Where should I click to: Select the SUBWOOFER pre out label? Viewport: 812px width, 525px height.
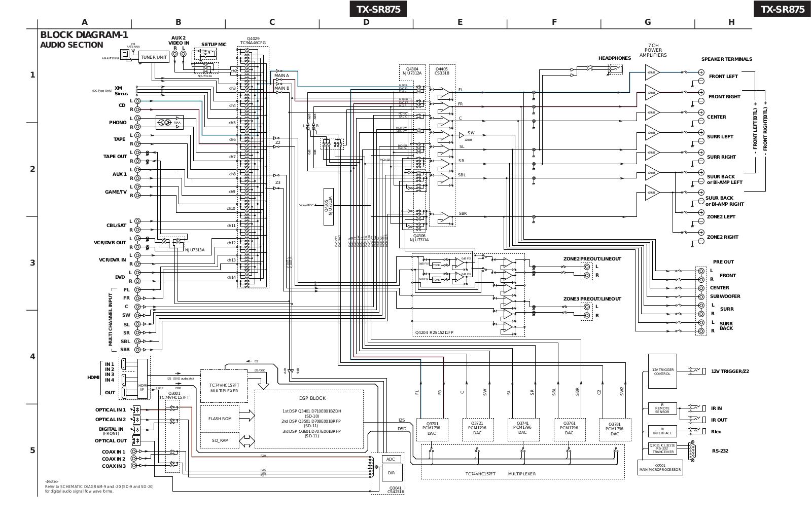[x=725, y=296]
